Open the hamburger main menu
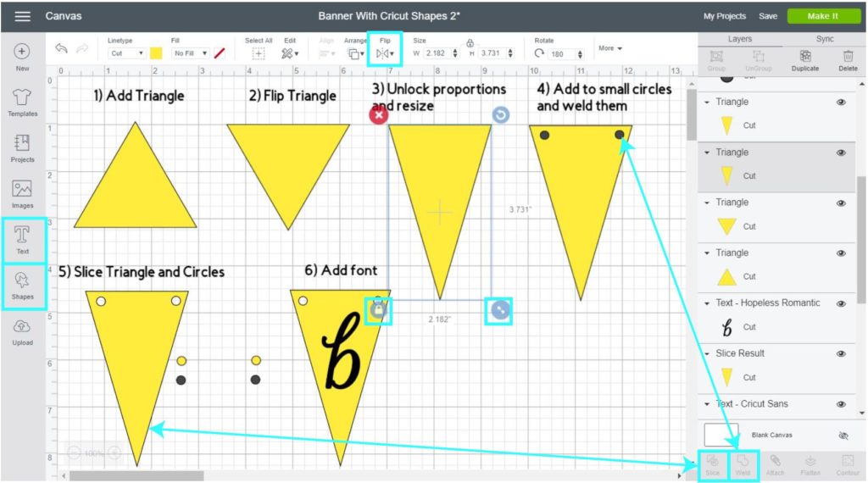This screenshot has width=868, height=483. [x=22, y=16]
